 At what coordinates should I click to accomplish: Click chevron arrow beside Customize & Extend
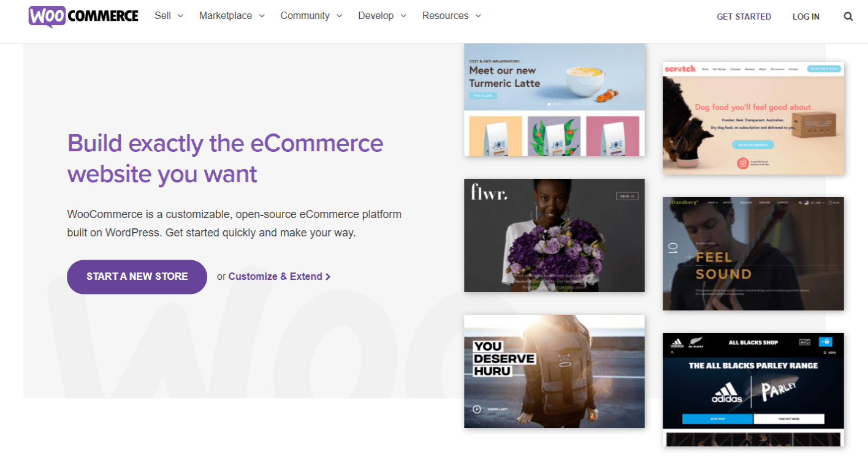click(328, 277)
